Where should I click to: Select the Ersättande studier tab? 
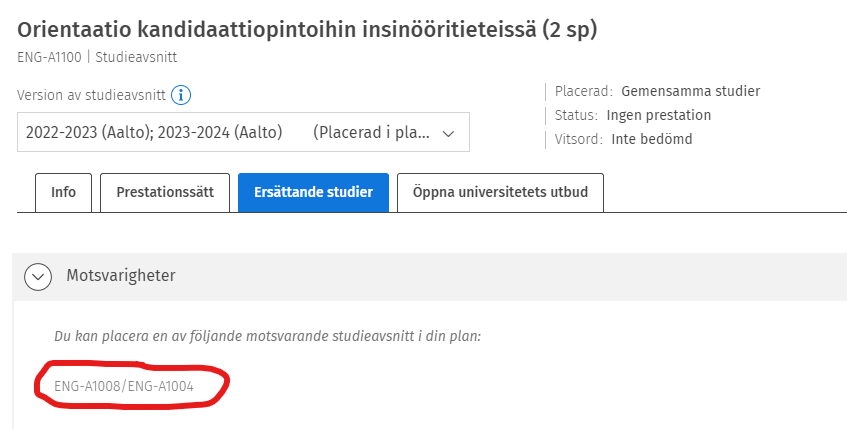[314, 192]
